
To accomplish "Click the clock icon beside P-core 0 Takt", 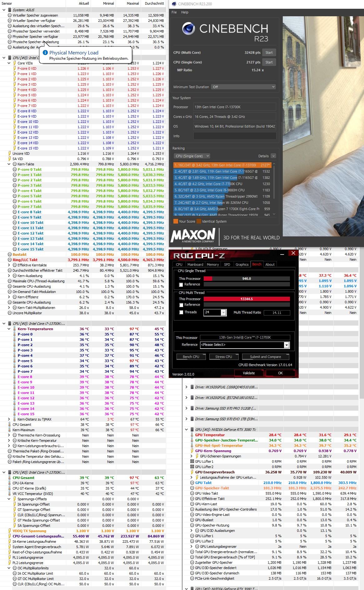I will point(15,169).
